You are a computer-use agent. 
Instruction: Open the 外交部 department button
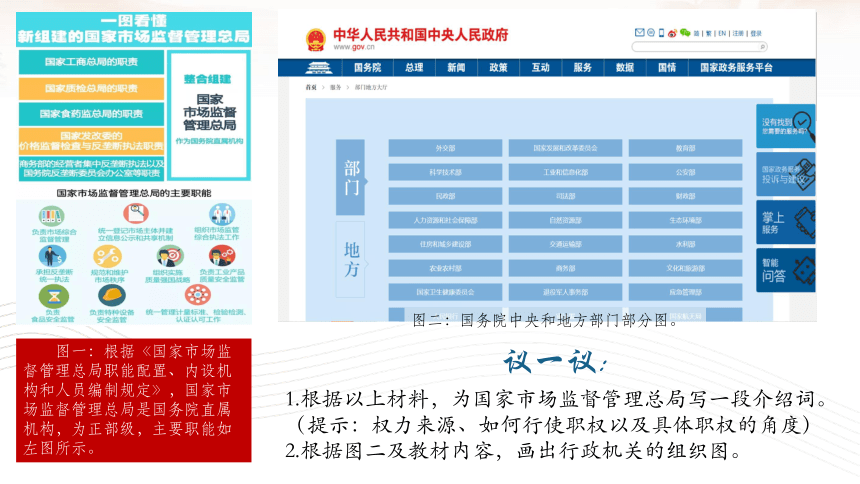point(445,148)
